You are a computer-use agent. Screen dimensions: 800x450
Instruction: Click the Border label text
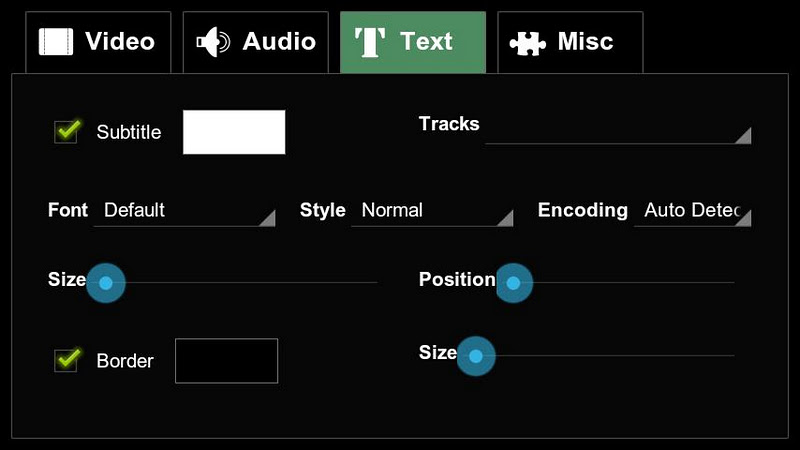click(125, 361)
